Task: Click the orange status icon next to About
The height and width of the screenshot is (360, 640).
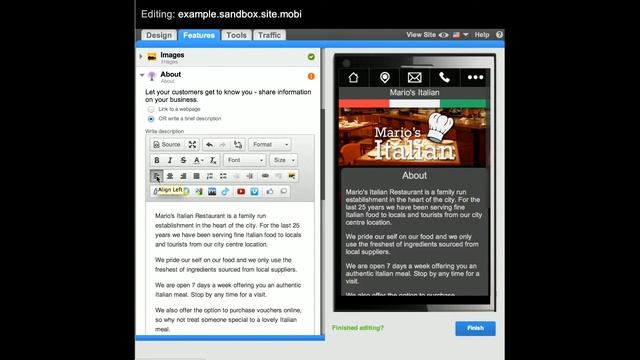Action: [311, 76]
